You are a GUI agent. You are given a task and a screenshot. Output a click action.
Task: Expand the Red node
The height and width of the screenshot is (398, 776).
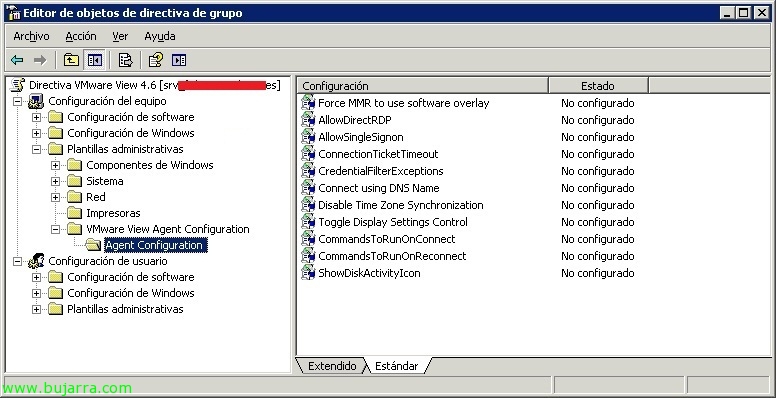(55, 197)
